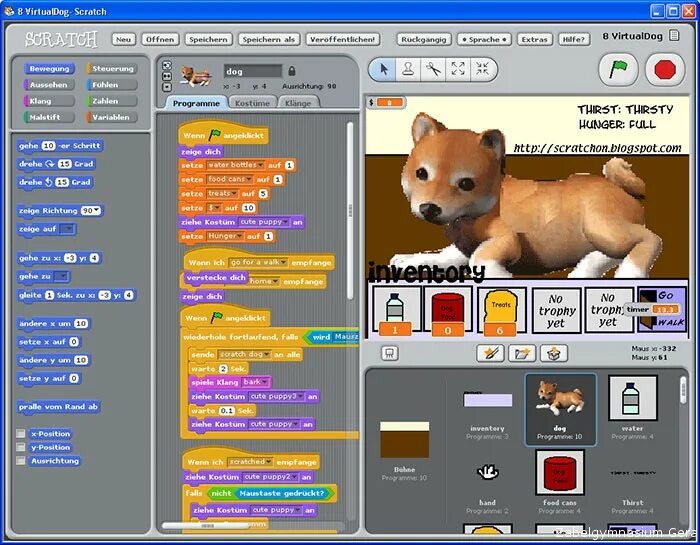
Task: Click scripts area horizontal scrollbar
Action: tap(205, 526)
